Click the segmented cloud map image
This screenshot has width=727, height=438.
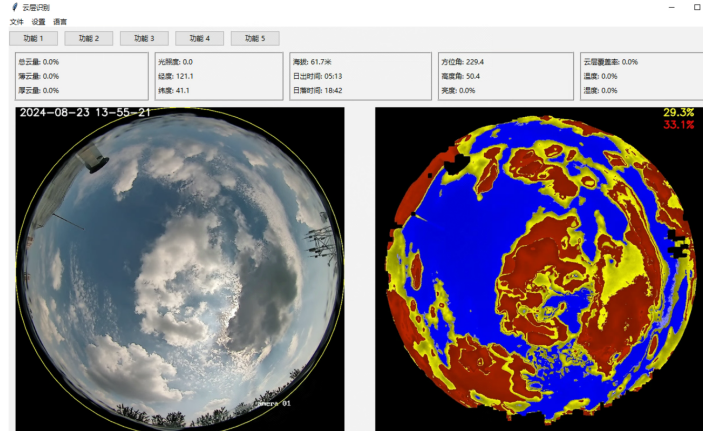538,270
